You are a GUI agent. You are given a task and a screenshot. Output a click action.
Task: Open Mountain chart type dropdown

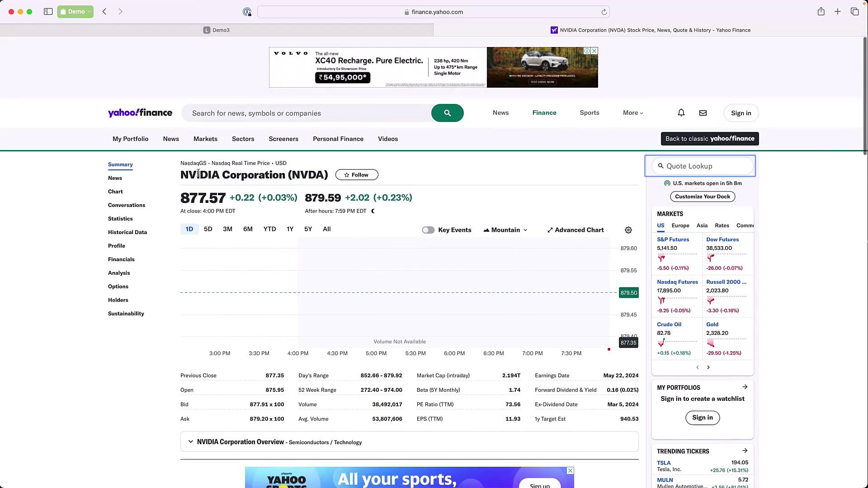point(505,230)
